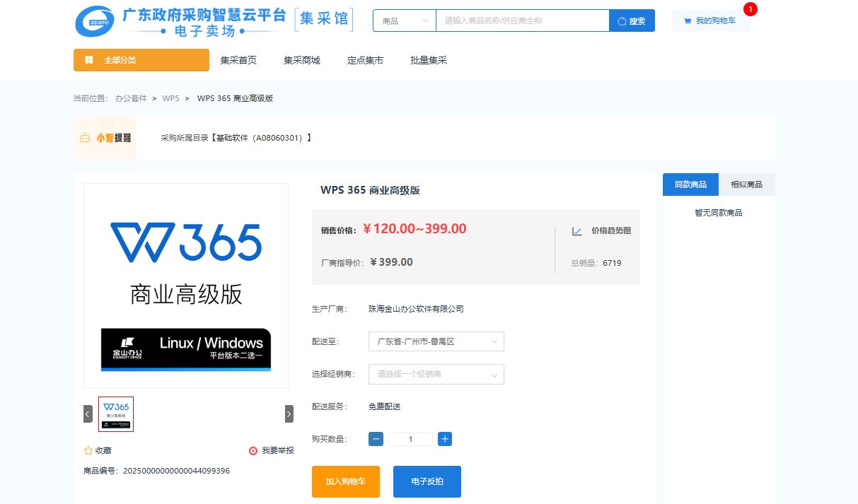Click the 暂无同款商品 message

click(719, 213)
